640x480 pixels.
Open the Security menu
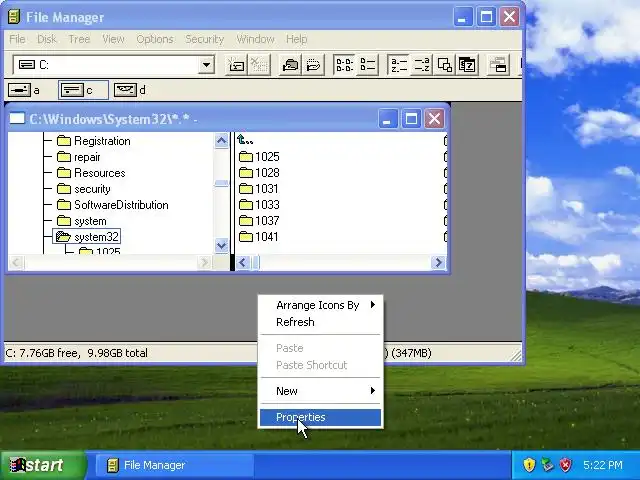(x=204, y=39)
